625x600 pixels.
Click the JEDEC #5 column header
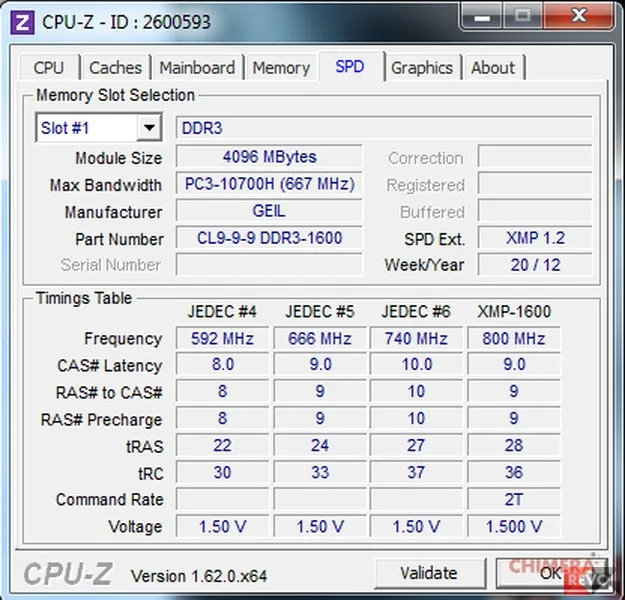pos(319,312)
